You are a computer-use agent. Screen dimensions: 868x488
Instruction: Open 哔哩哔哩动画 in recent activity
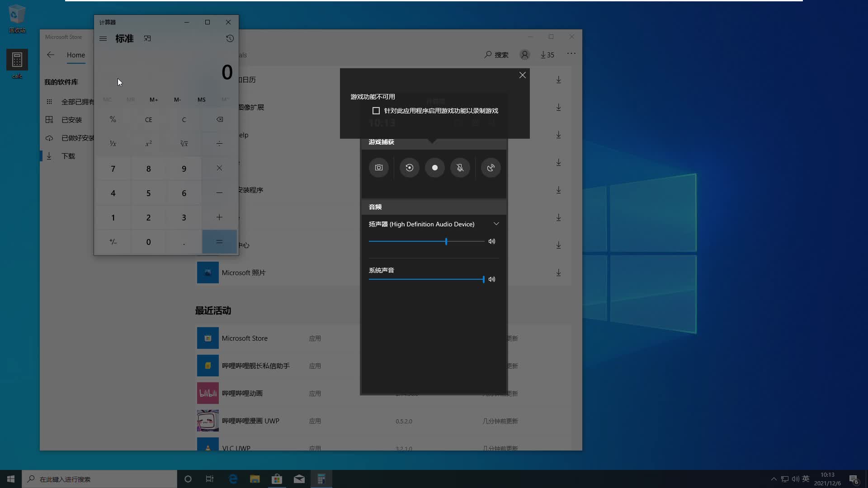point(242,393)
